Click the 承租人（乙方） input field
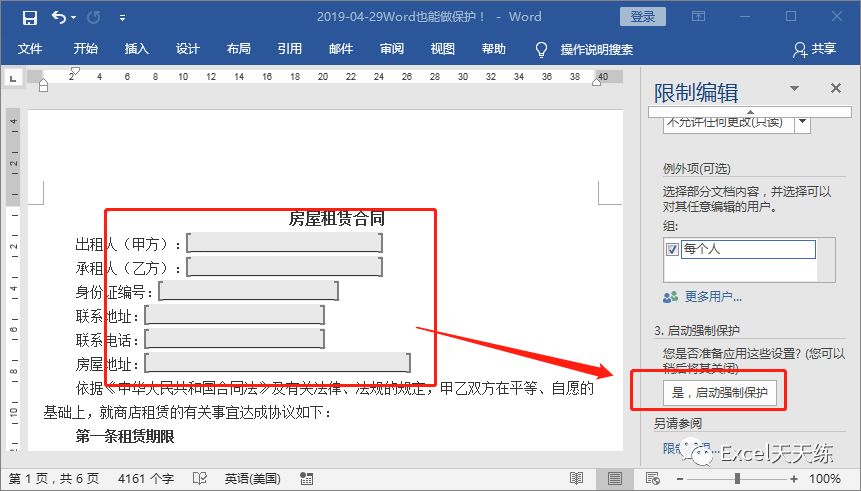The height and width of the screenshot is (491, 861). (284, 267)
